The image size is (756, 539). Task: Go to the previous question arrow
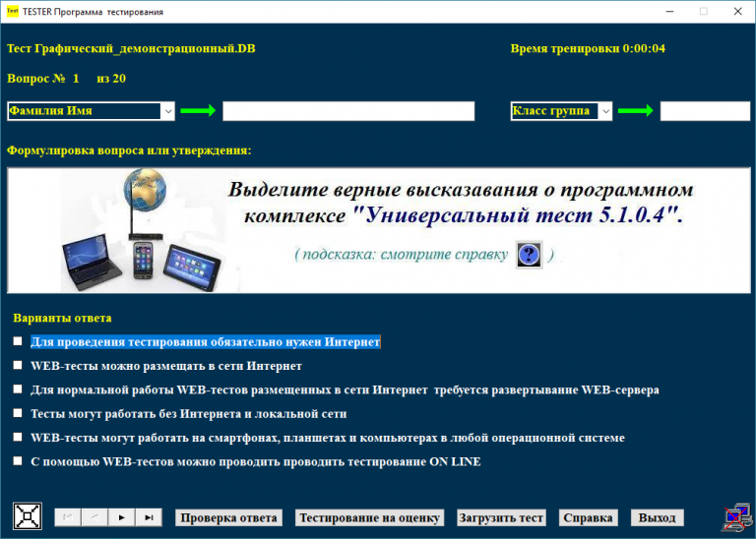[94, 517]
